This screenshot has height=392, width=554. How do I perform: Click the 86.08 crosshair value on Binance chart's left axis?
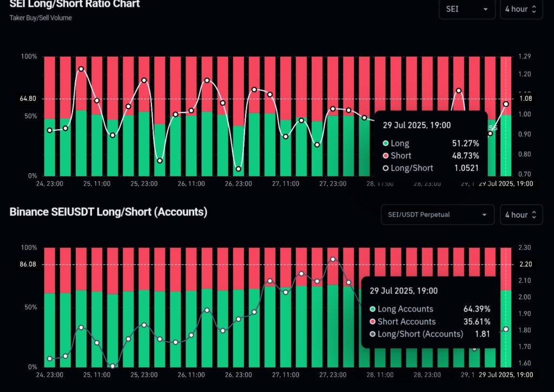click(28, 264)
